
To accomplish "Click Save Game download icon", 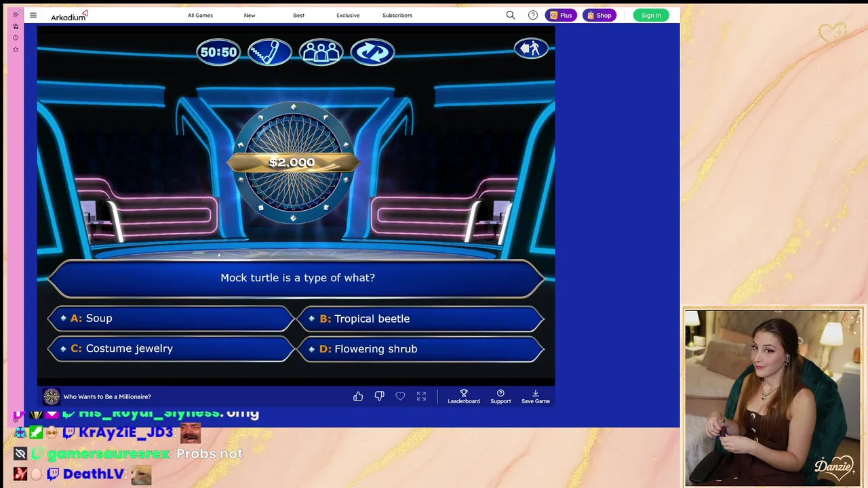I will click(x=535, y=396).
